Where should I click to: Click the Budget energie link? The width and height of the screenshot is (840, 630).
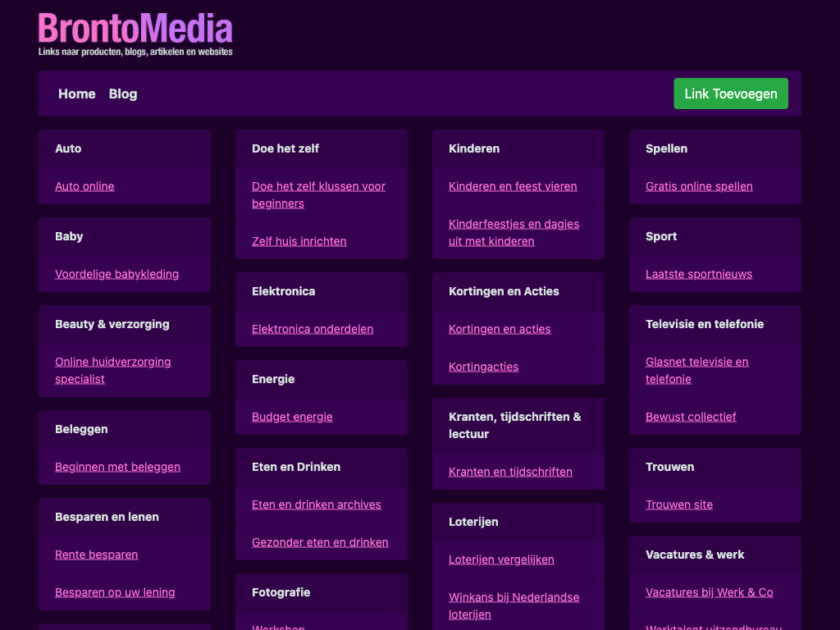[x=292, y=417]
